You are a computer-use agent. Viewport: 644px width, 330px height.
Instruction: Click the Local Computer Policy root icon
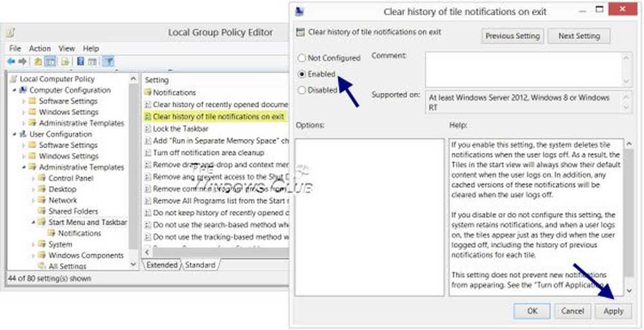tap(14, 79)
